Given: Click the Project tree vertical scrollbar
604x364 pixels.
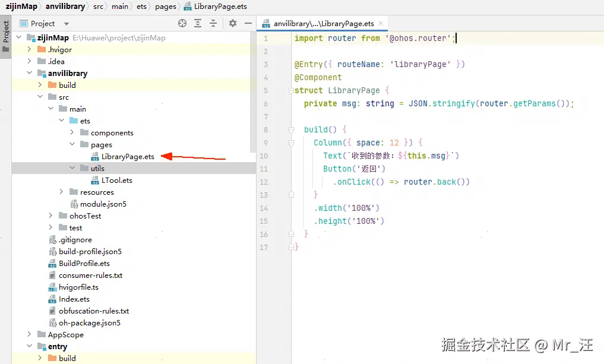Looking at the screenshot, I should (252, 93).
